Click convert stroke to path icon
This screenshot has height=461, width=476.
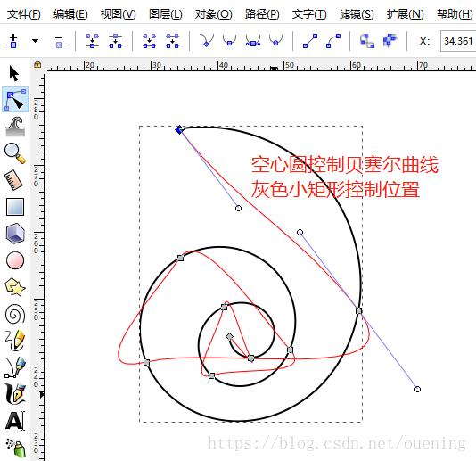[x=390, y=40]
